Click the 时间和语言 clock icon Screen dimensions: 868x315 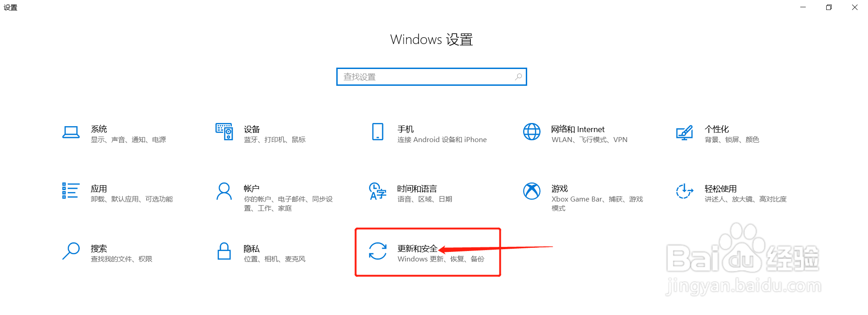click(x=378, y=191)
